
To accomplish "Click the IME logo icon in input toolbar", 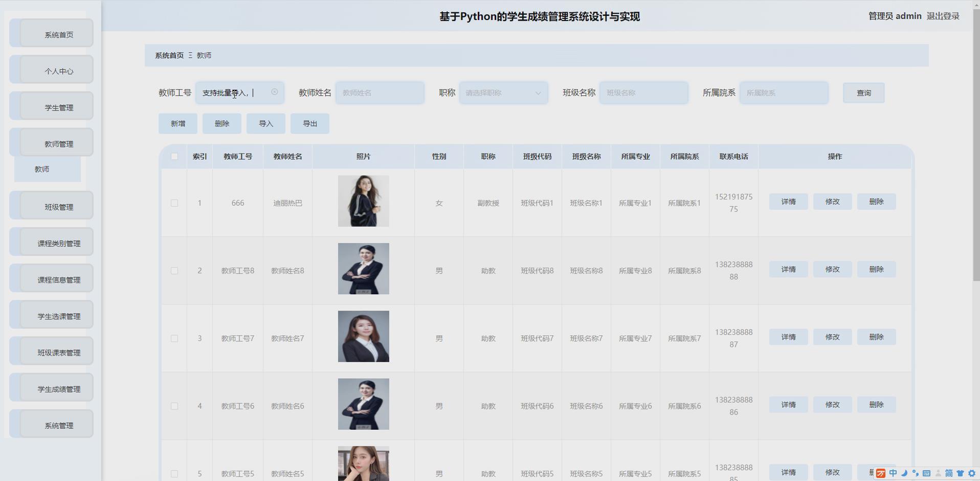I will pos(881,473).
